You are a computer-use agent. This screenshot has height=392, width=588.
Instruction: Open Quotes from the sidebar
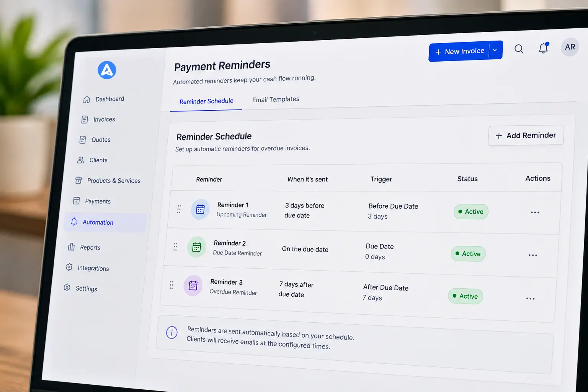[x=101, y=140]
